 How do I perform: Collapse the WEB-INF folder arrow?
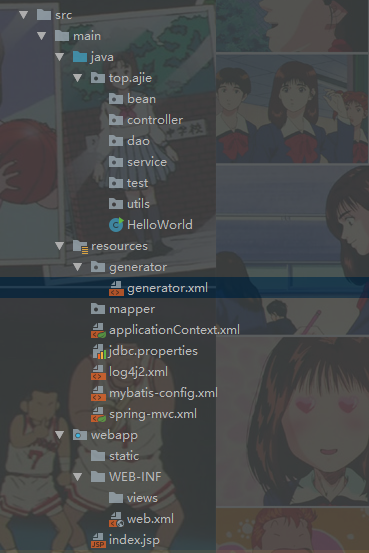78,477
